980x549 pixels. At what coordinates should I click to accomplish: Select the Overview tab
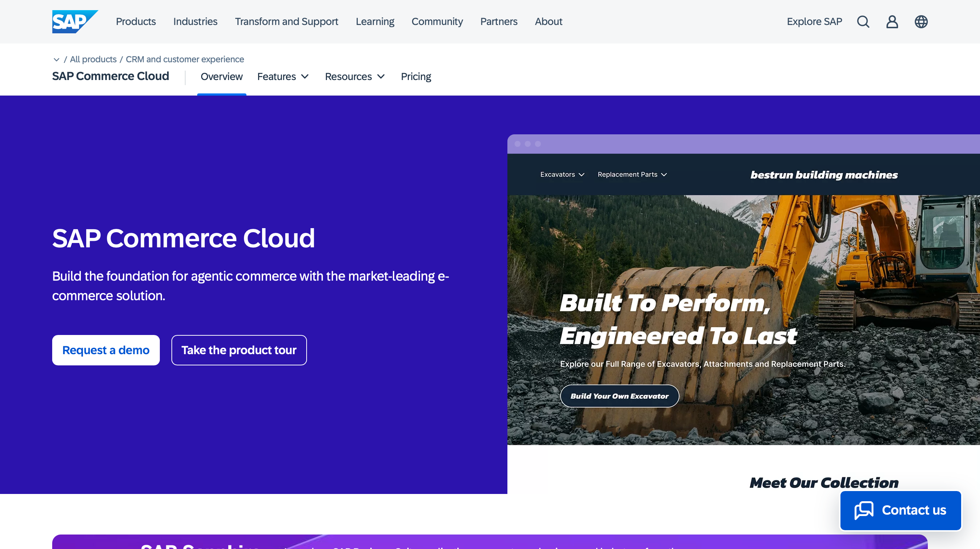pos(221,76)
